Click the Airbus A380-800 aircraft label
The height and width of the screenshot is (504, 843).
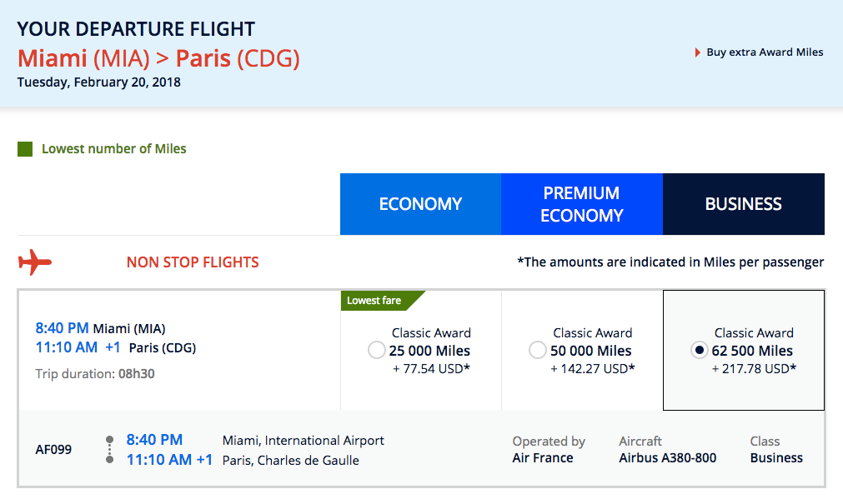(667, 457)
